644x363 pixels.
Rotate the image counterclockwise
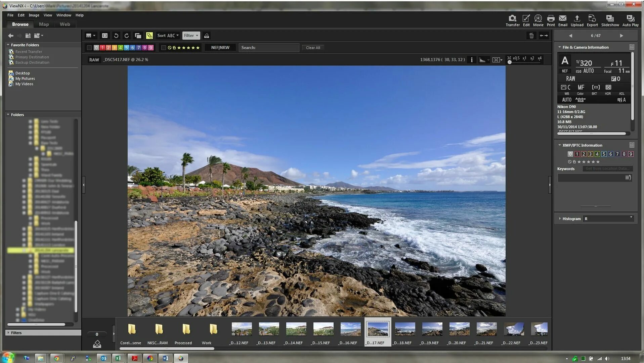tap(116, 35)
